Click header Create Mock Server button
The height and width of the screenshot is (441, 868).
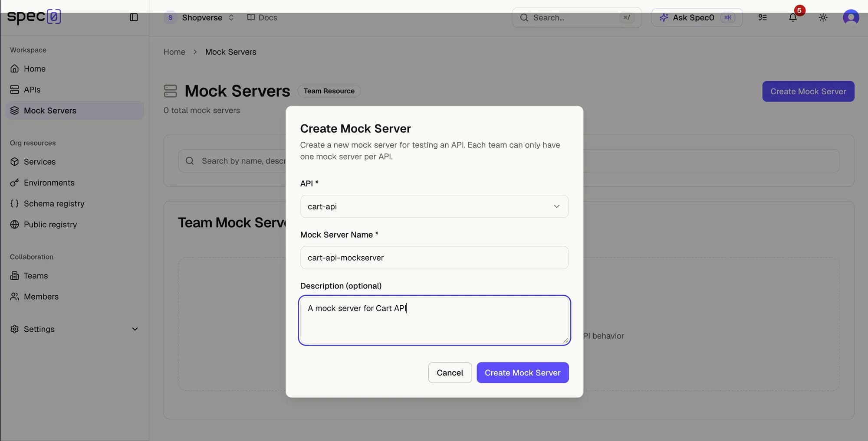pyautogui.click(x=808, y=91)
